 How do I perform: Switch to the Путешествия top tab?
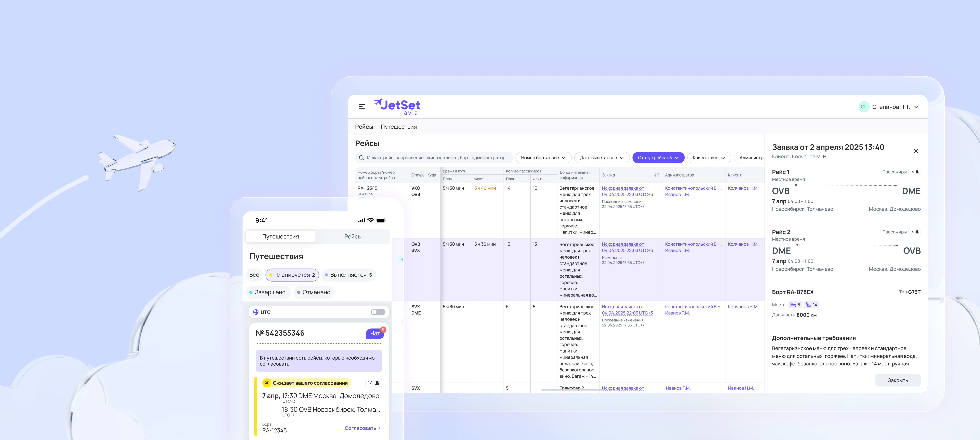(398, 127)
